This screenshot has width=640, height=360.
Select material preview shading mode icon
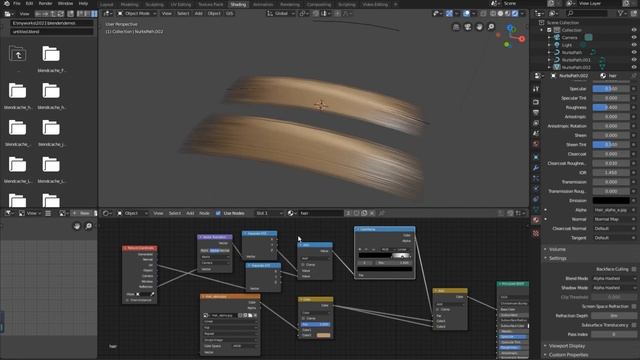point(507,13)
